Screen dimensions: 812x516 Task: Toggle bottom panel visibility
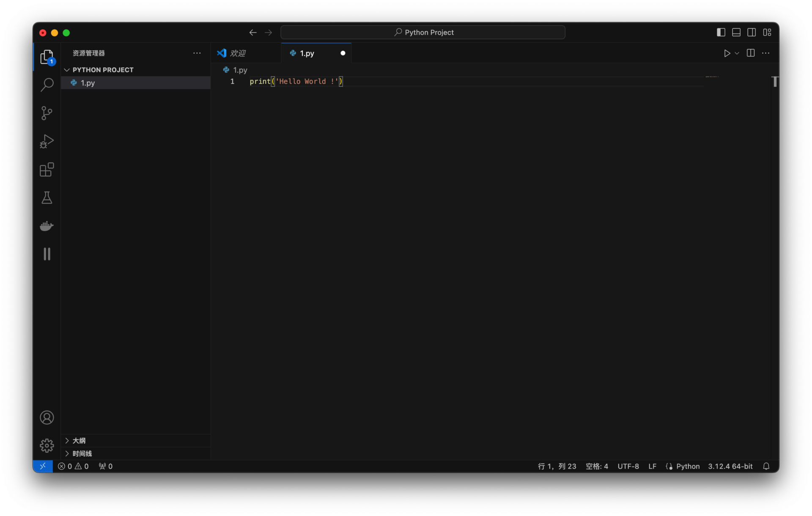click(736, 32)
